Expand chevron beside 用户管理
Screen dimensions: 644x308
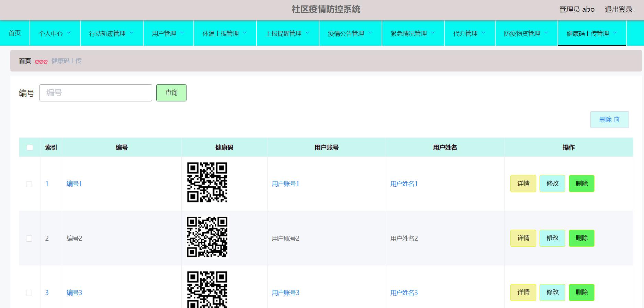[x=182, y=33]
